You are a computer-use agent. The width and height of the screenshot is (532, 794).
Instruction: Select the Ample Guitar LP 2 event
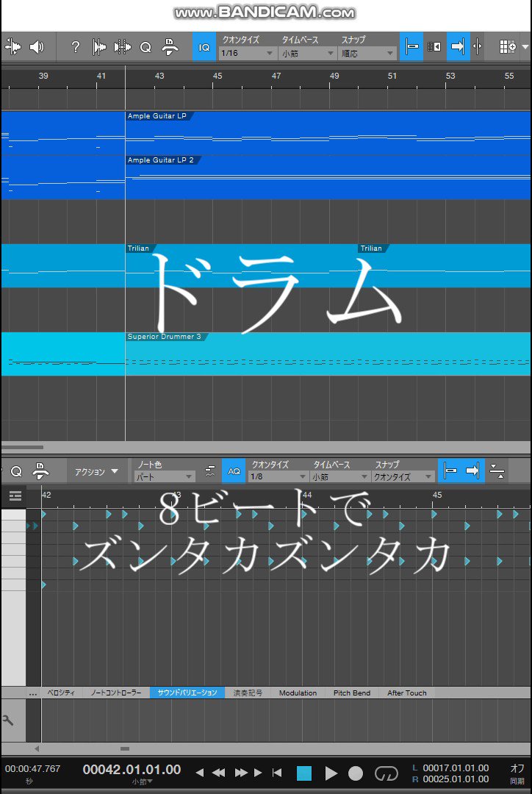coord(328,177)
